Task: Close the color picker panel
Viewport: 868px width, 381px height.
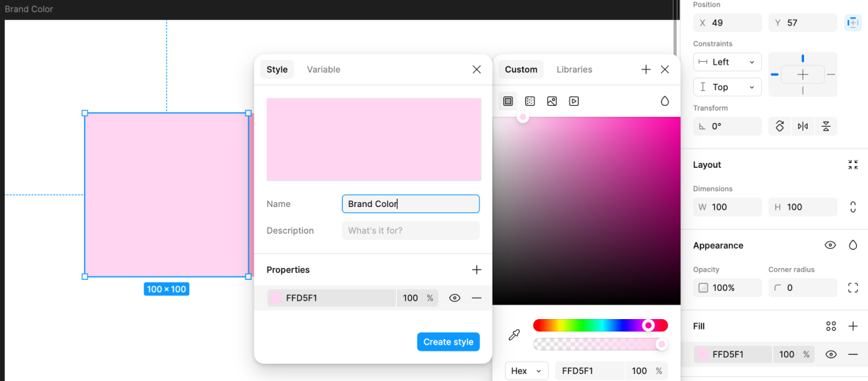Action: [665, 69]
